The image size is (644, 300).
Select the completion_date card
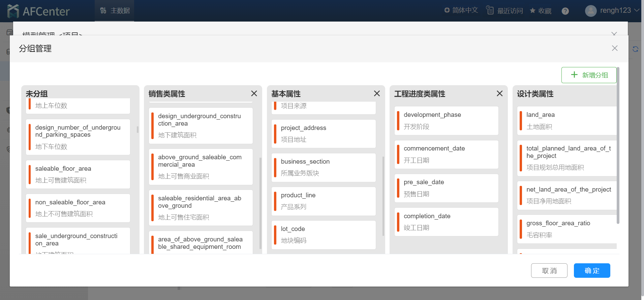click(x=446, y=222)
